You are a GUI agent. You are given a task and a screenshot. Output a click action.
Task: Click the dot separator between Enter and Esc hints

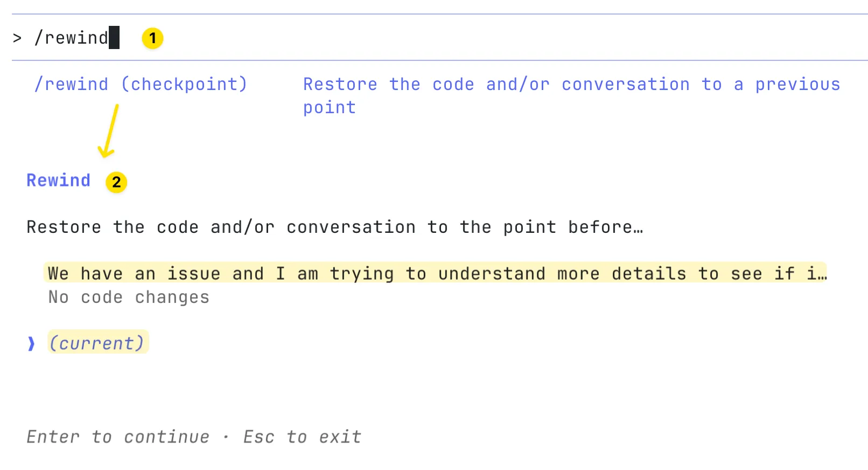[x=226, y=437]
